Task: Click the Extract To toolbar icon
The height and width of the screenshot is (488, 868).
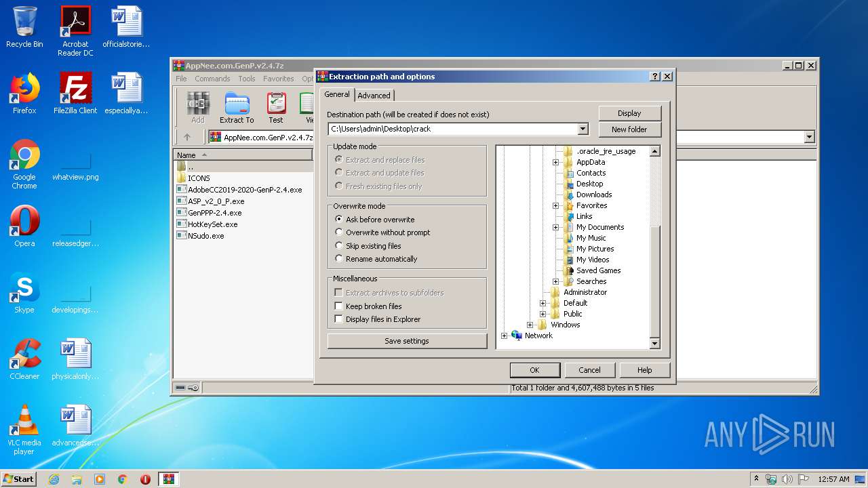Action: click(x=237, y=108)
